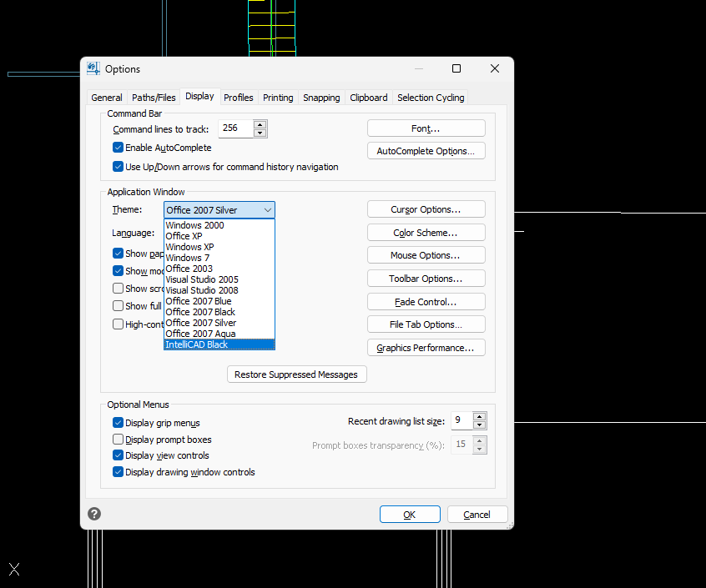
Task: Click Graphics Performance... button
Action: [x=426, y=348]
